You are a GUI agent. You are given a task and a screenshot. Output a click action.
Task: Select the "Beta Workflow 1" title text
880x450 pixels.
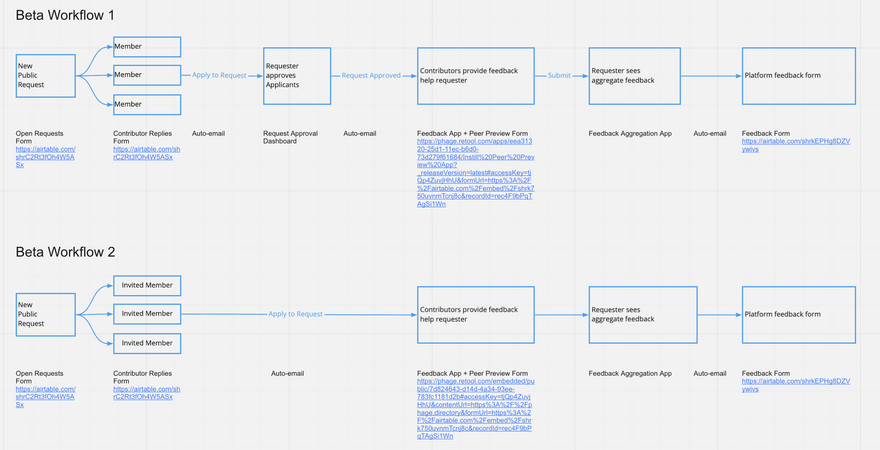(65, 16)
